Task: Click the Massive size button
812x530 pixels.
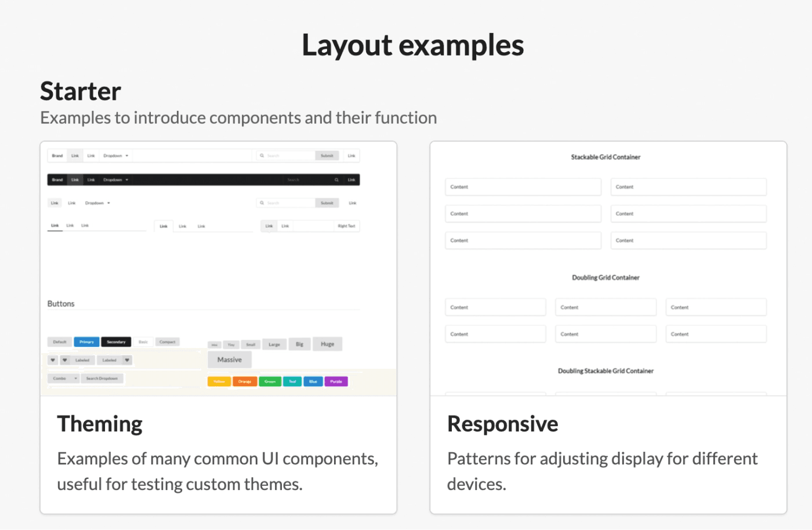Action: pos(230,360)
